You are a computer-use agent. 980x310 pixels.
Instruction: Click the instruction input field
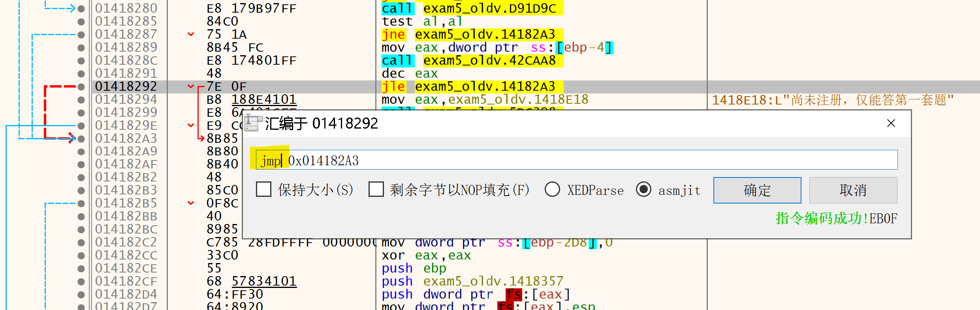[577, 160]
